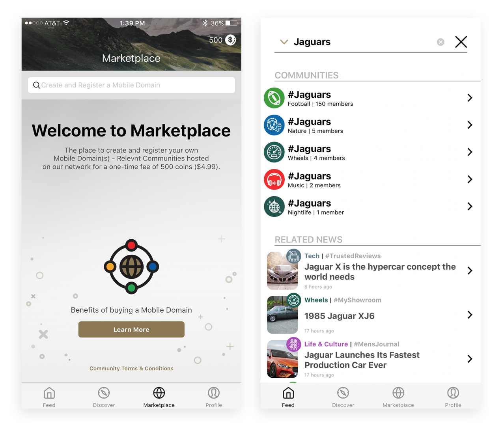
Task: Select #Jaguars Nature 5 members row
Action: pyautogui.click(x=370, y=125)
